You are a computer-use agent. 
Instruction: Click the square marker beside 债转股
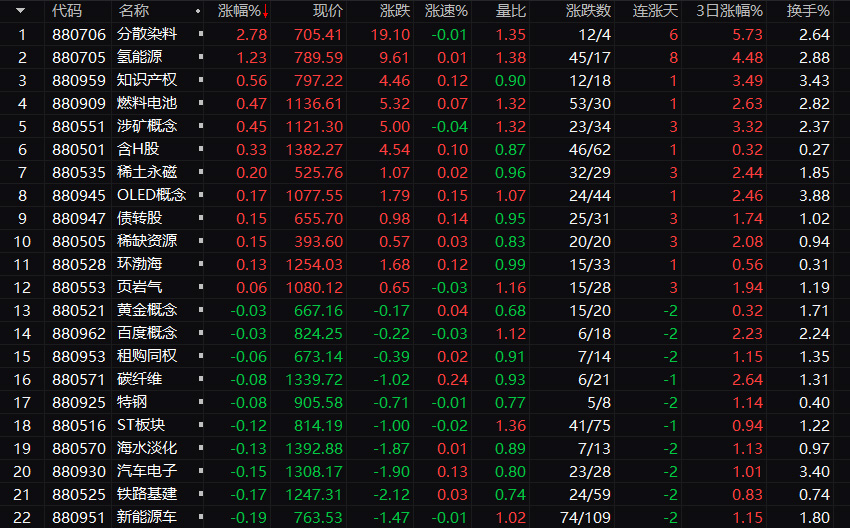(201, 218)
